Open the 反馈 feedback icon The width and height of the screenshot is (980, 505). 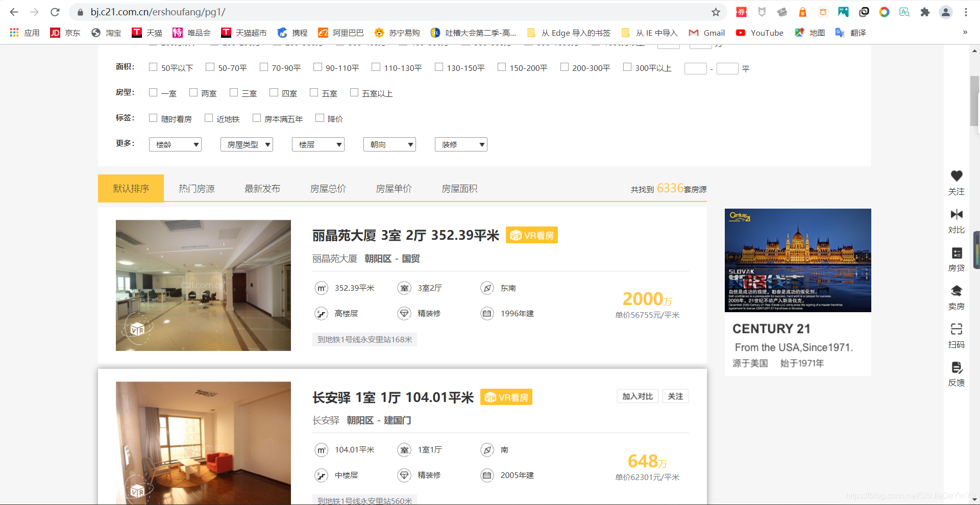957,367
